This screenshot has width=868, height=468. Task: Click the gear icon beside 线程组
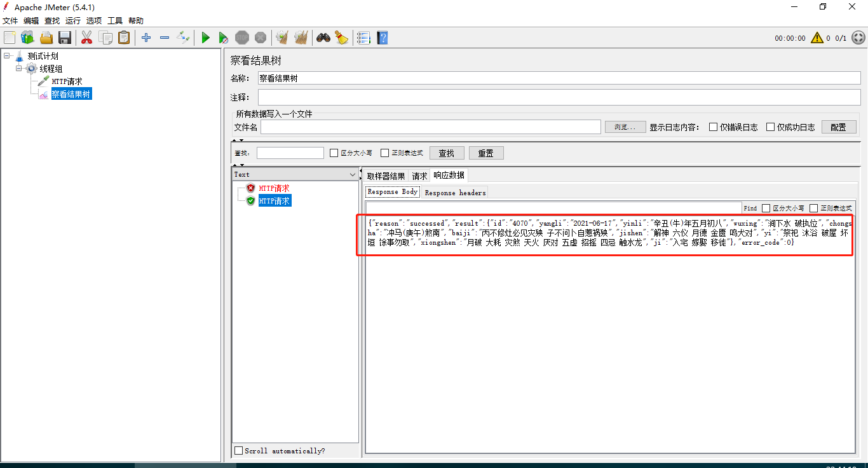pos(31,69)
